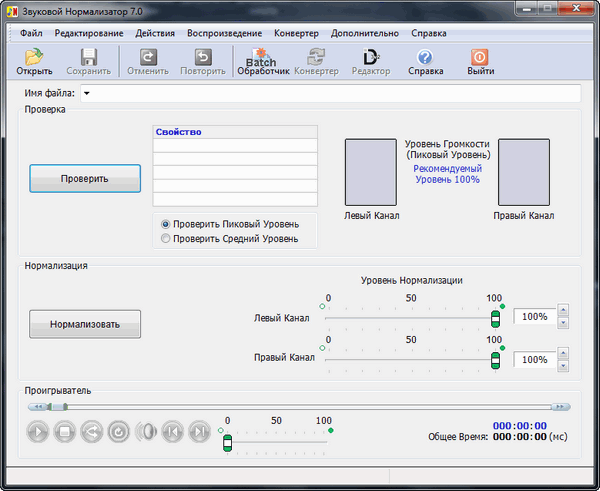Click Левый Канал slider maximum green dot
Viewport: 600px width, 491px height.
tap(502, 306)
